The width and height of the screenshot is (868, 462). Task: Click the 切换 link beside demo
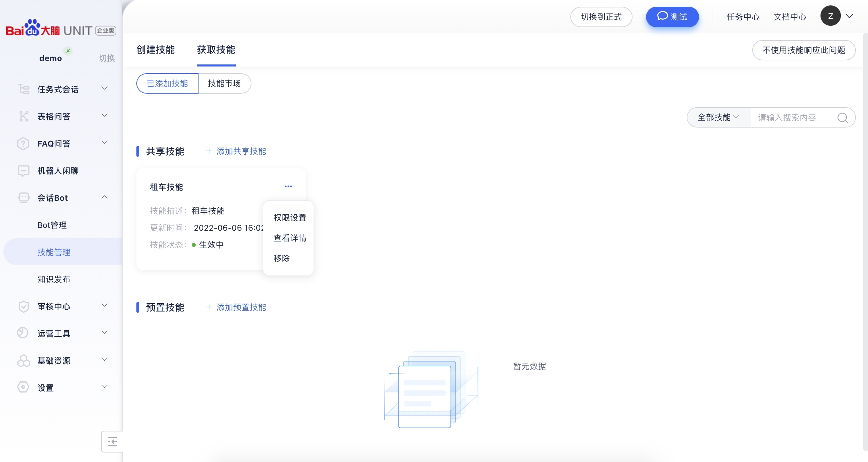[x=107, y=58]
